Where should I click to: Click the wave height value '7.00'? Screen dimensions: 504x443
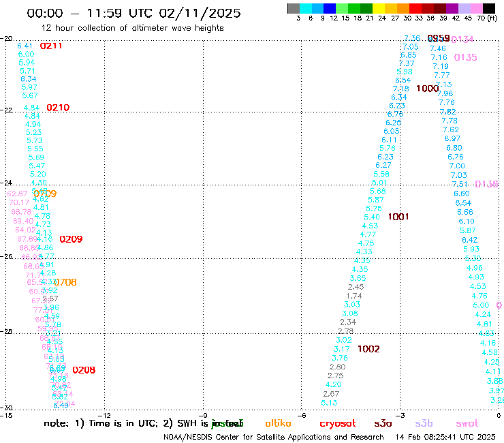(x=457, y=166)
